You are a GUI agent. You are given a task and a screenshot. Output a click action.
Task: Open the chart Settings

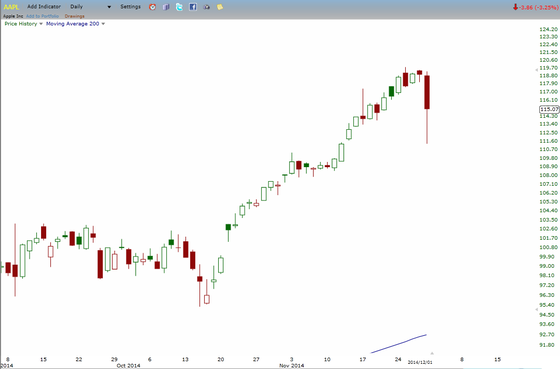pyautogui.click(x=130, y=6)
